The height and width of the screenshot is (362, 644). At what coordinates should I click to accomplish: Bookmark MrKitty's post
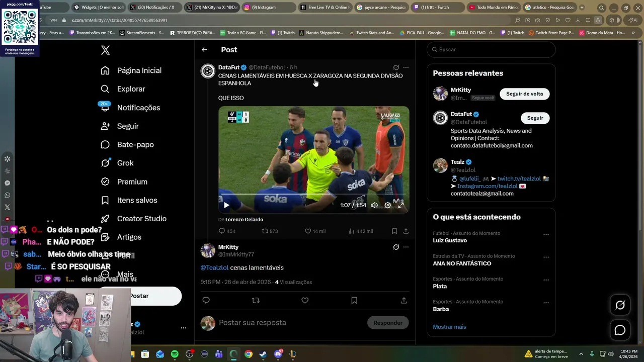[x=354, y=300]
